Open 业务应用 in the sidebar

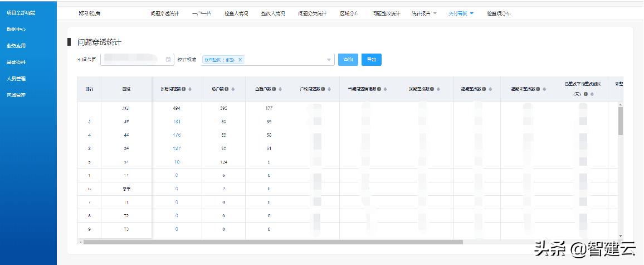[x=16, y=46]
